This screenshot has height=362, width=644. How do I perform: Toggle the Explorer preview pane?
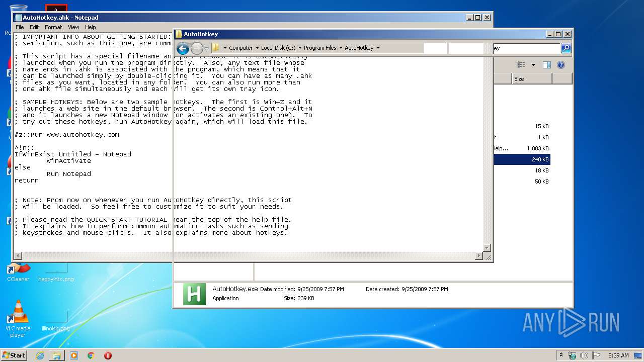(x=547, y=65)
